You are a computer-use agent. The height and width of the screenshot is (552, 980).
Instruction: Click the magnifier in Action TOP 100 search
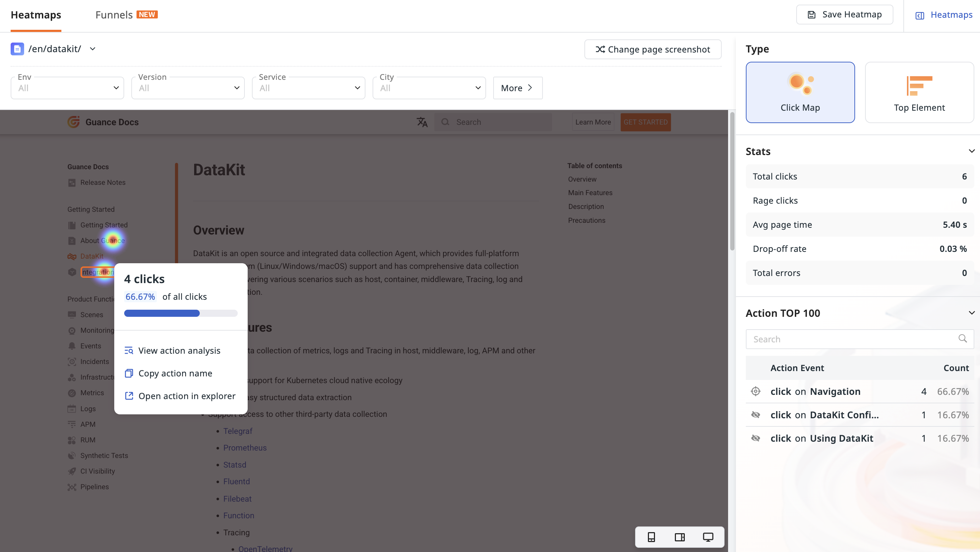(963, 338)
